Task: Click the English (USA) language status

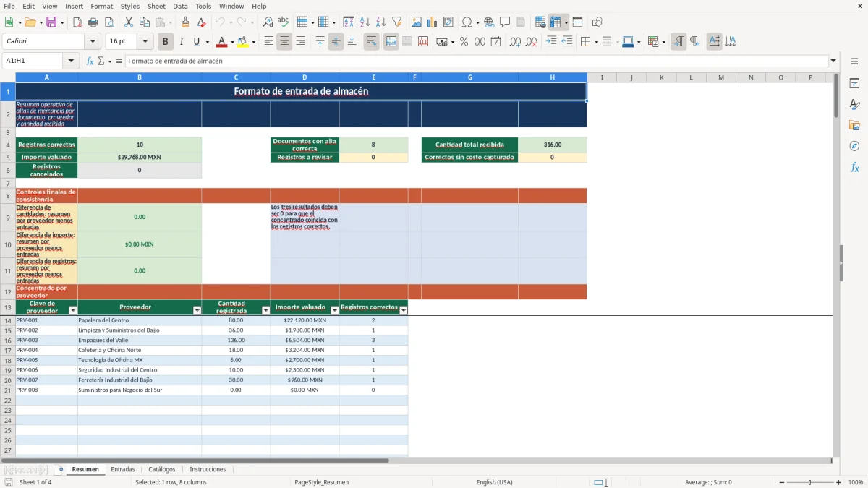Action: [x=494, y=482]
